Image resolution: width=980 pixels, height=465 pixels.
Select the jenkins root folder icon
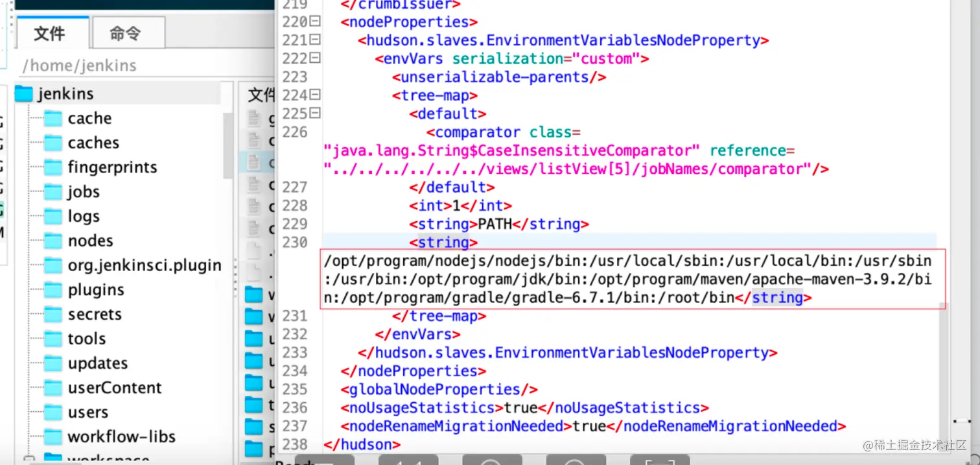point(23,94)
